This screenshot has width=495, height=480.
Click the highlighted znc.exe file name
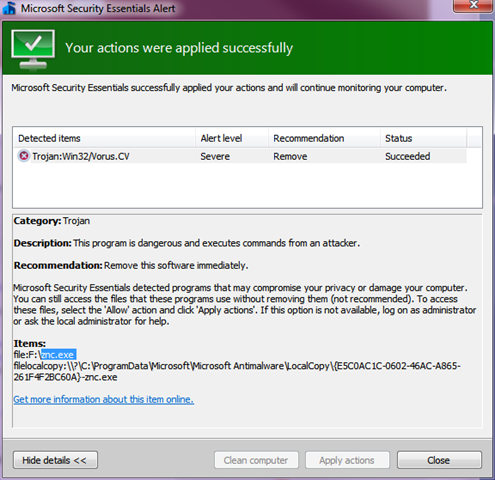[x=58, y=355]
